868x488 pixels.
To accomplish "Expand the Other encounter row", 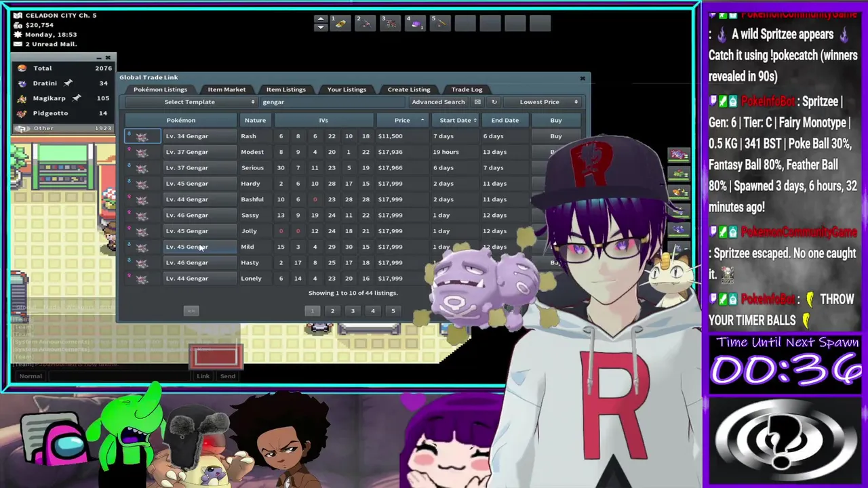I will tap(64, 128).
